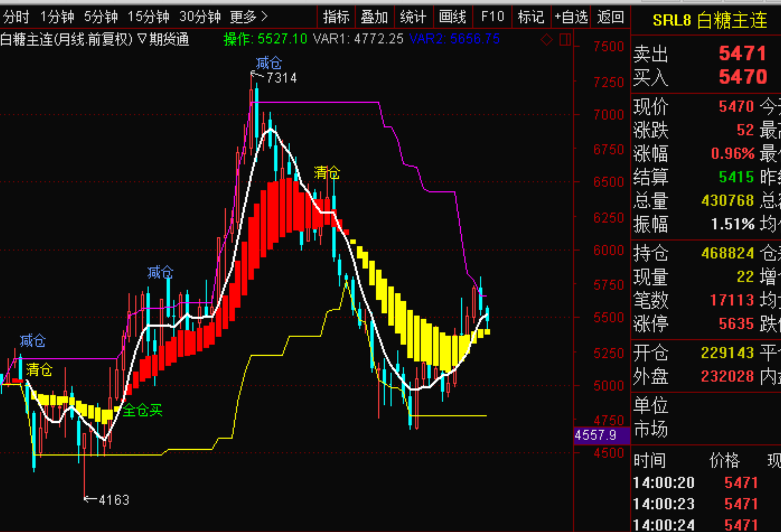Image resolution: width=781 pixels, height=532 pixels.
Task: Click the 标记 mark button
Action: (x=531, y=17)
